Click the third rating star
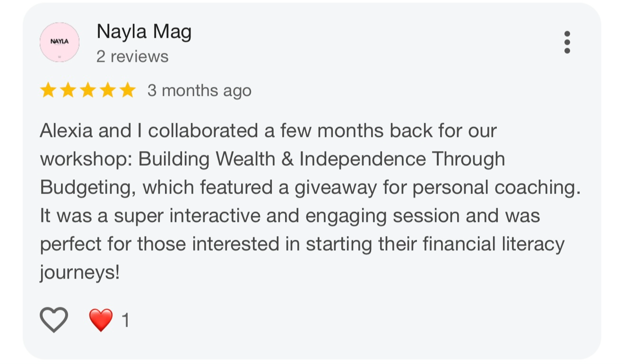This screenshot has height=364, width=624. (87, 90)
